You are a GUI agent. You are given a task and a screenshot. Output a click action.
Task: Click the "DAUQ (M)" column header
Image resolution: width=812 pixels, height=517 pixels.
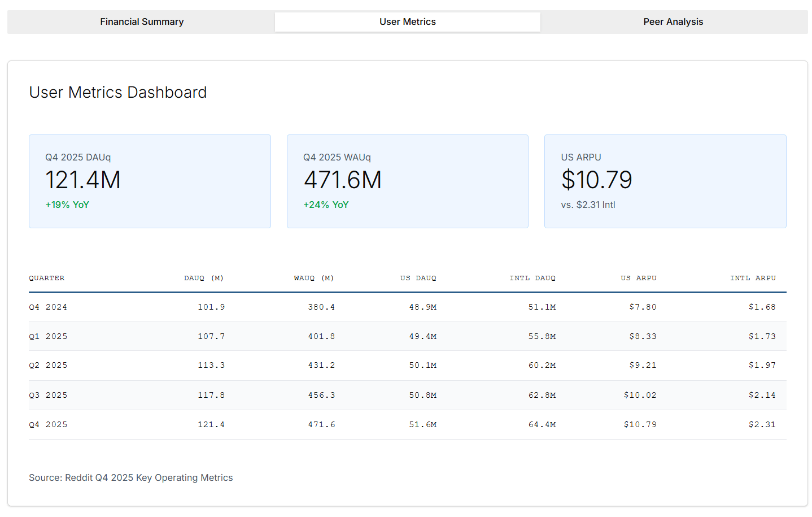coord(204,278)
